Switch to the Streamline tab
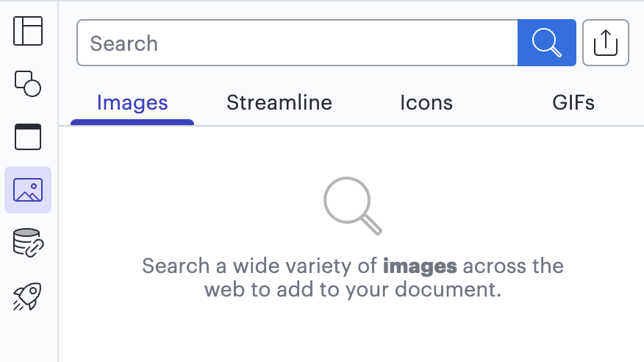 (x=279, y=103)
